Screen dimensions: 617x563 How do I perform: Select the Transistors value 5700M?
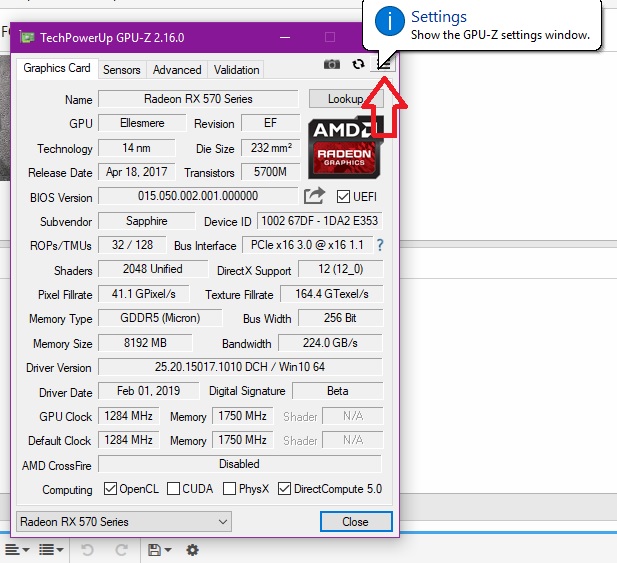270,172
